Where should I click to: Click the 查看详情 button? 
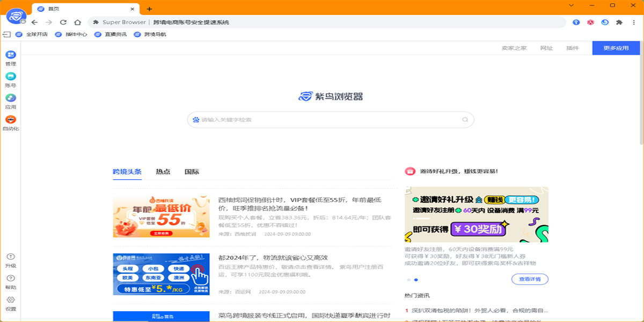pos(530,280)
